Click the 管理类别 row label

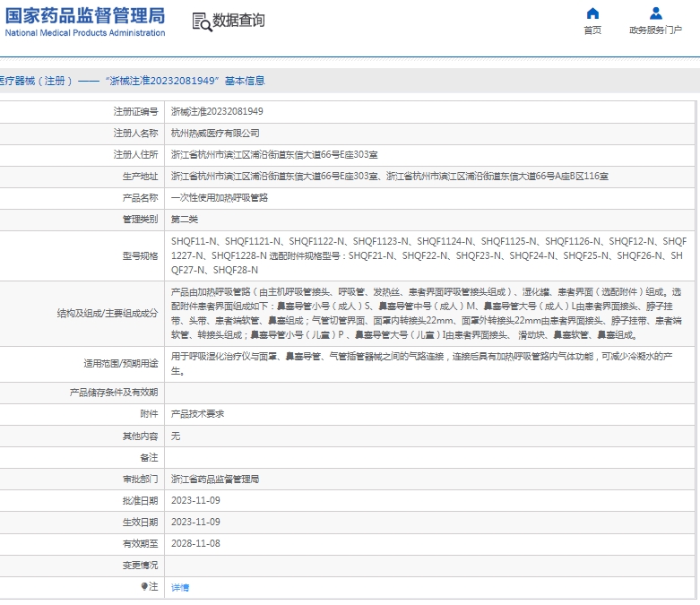coord(140,220)
